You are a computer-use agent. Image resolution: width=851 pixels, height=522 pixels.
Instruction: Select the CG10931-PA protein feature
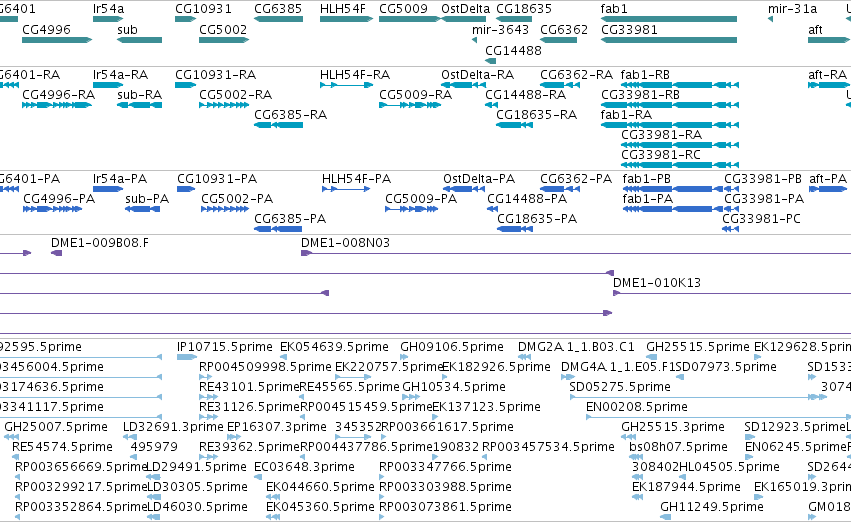(x=186, y=189)
